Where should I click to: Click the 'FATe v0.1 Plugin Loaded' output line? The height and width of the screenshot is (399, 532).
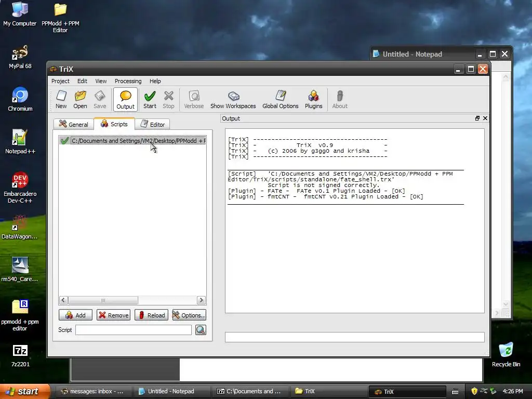point(316,191)
